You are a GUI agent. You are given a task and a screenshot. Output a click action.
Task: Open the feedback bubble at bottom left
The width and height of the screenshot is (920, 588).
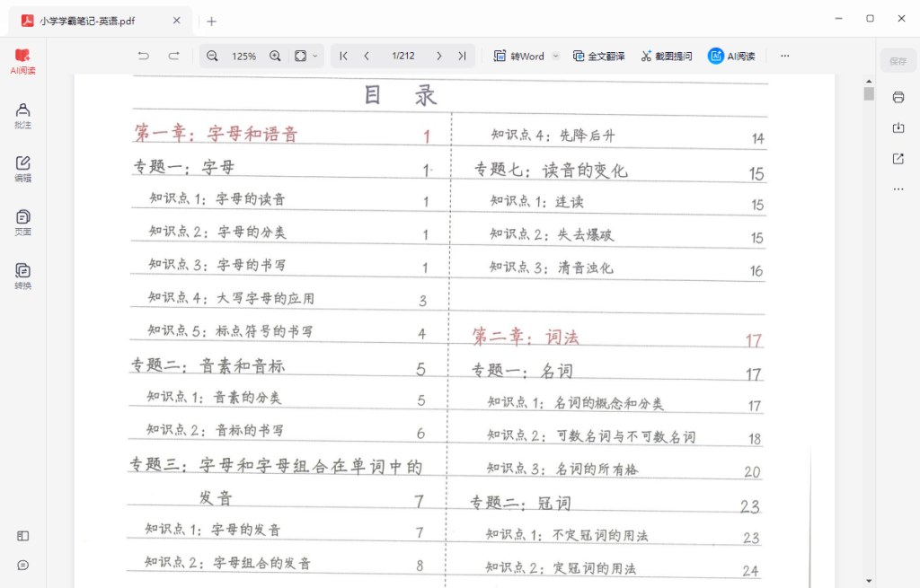(x=22, y=565)
